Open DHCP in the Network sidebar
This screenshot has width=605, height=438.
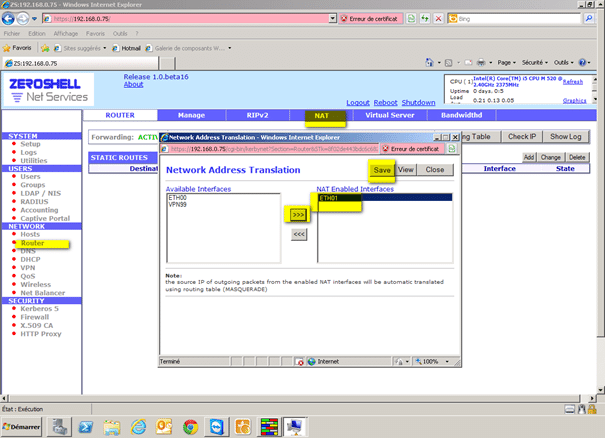tap(30, 259)
